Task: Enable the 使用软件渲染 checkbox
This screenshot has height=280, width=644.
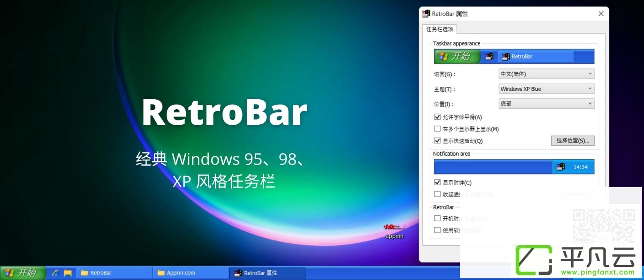Action: point(437,230)
